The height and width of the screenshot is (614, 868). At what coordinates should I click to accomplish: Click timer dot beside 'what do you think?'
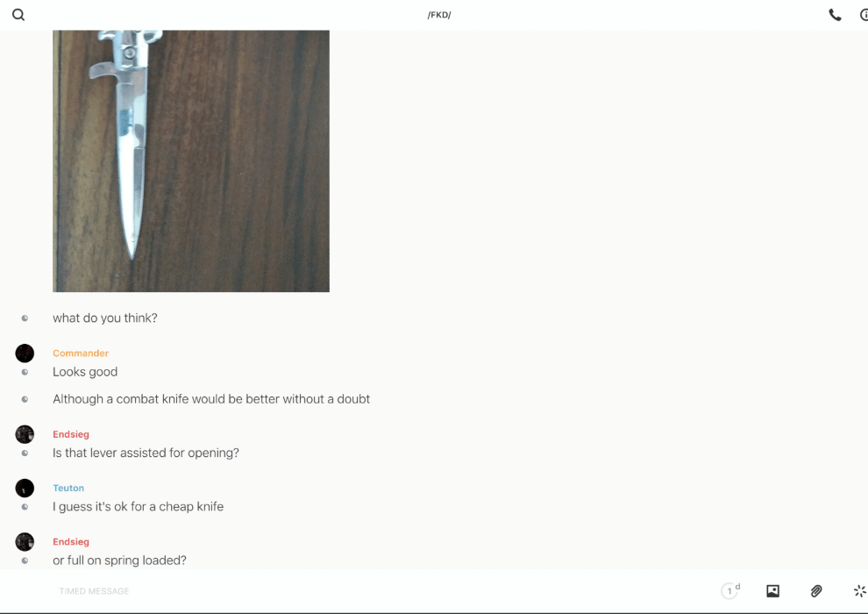pyautogui.click(x=25, y=318)
